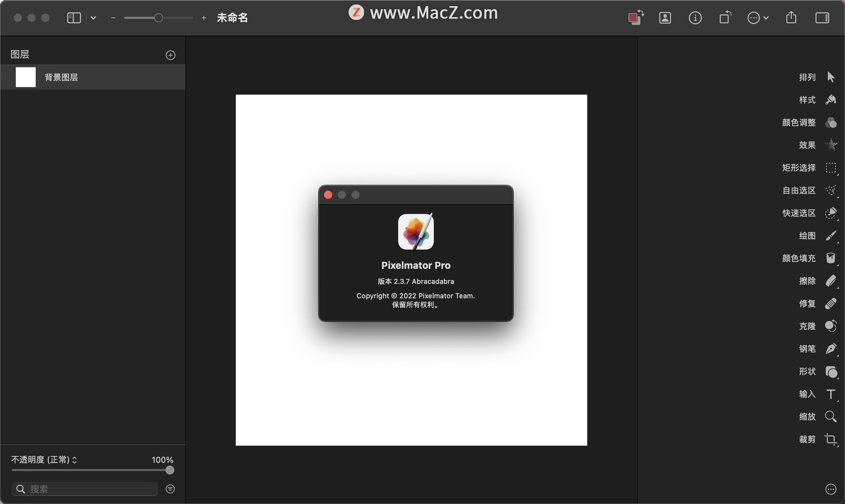Screen dimensions: 845x504
Task: Click the 100% opacity value
Action: click(162, 460)
